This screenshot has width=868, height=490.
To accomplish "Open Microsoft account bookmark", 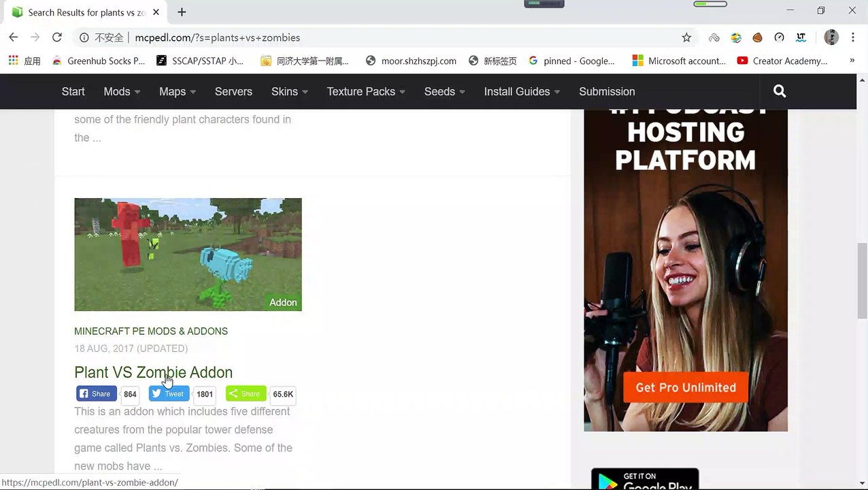I will click(x=679, y=61).
